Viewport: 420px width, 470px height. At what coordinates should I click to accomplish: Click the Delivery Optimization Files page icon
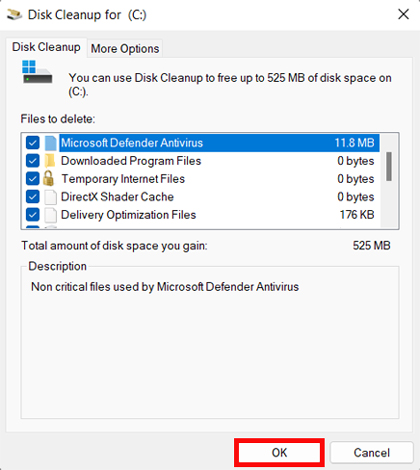point(50,215)
